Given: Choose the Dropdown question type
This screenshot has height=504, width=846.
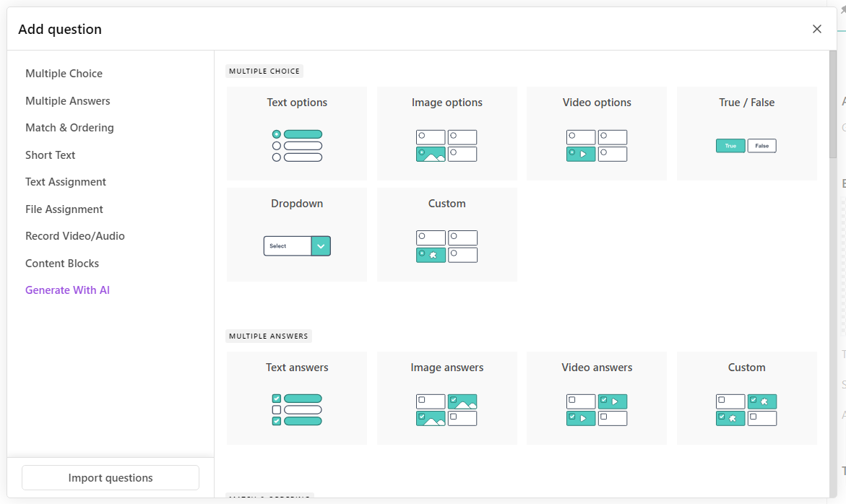Looking at the screenshot, I should (x=297, y=235).
